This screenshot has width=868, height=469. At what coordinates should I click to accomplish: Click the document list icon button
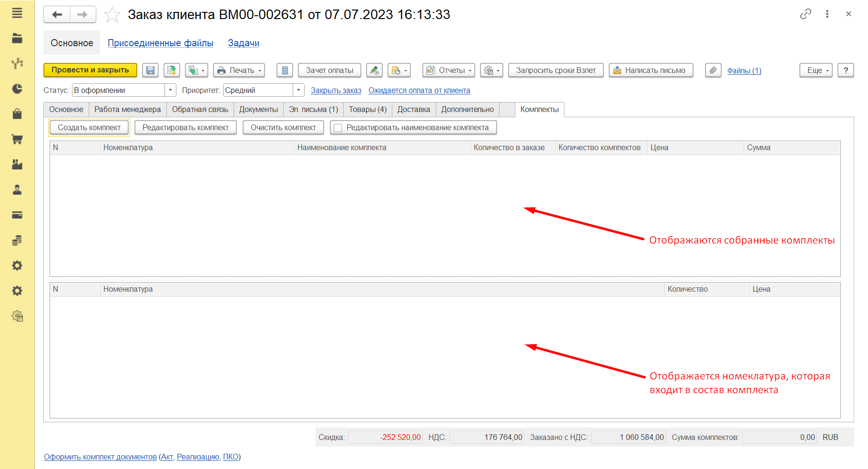(x=285, y=71)
